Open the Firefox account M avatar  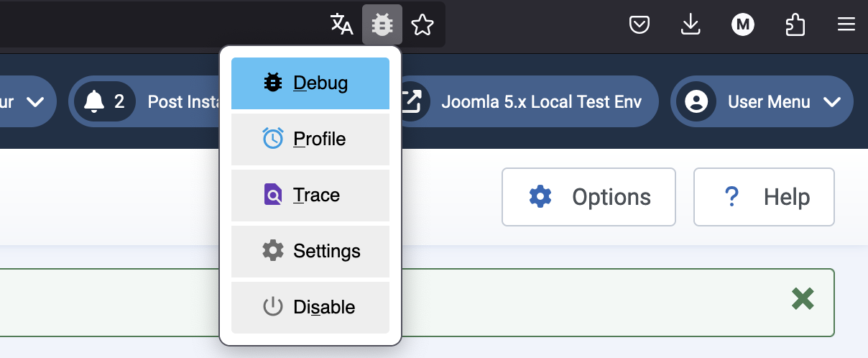(x=742, y=25)
